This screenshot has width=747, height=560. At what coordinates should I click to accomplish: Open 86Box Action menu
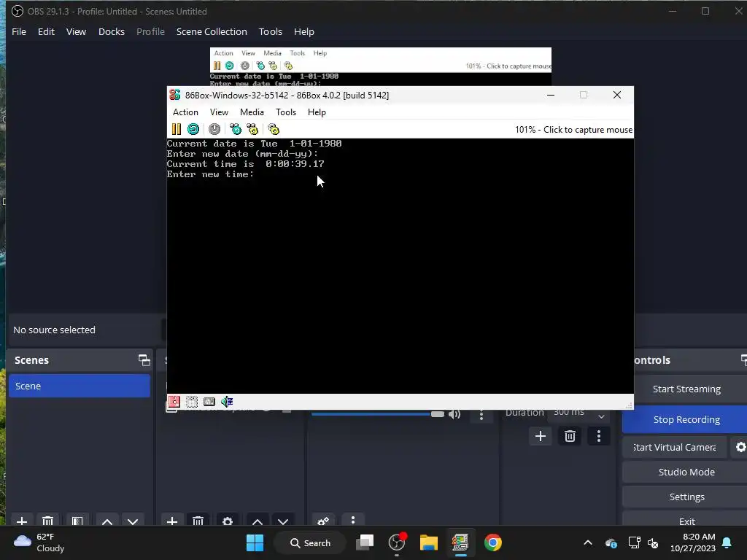(185, 112)
